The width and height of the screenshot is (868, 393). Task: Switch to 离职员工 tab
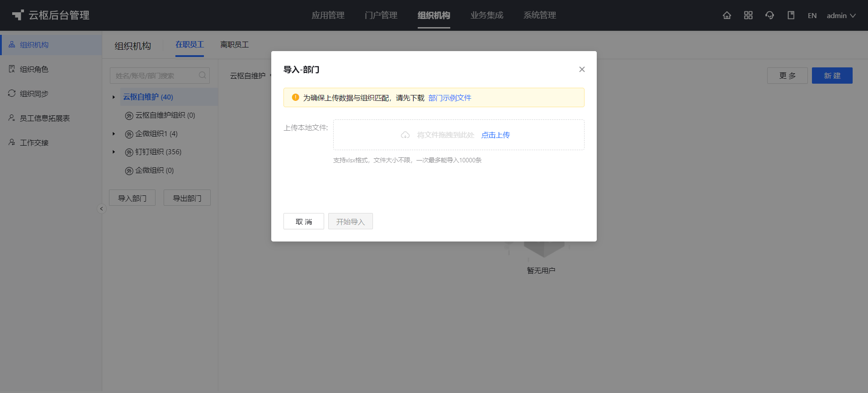pos(234,45)
